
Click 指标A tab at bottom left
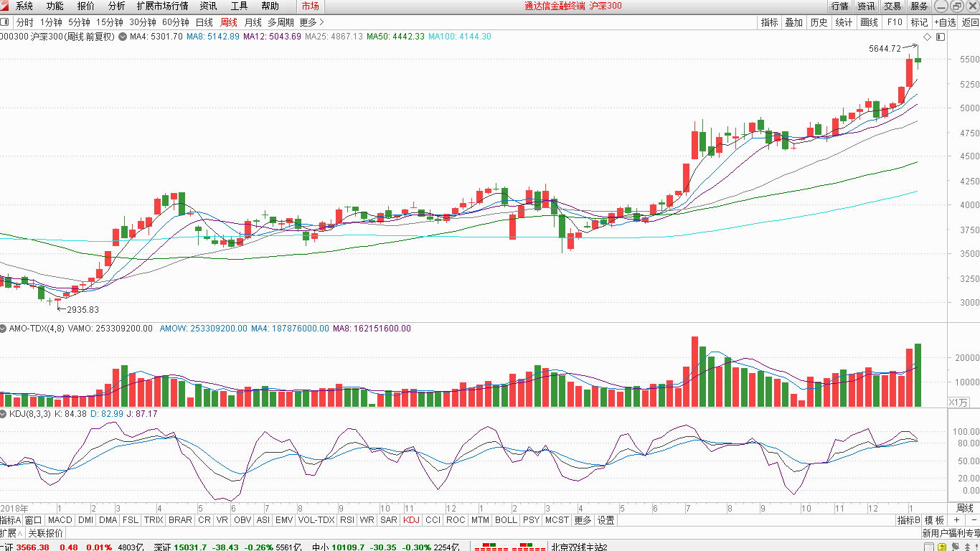point(11,520)
